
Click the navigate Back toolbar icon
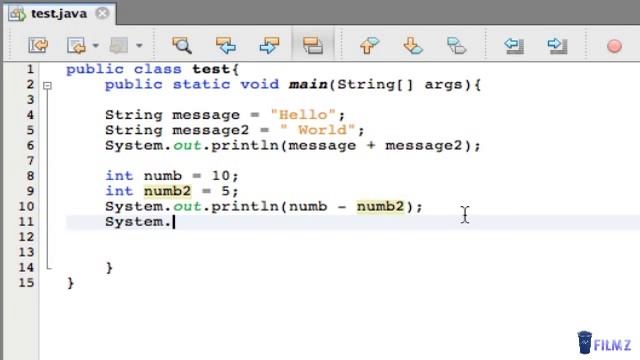click(x=76, y=45)
